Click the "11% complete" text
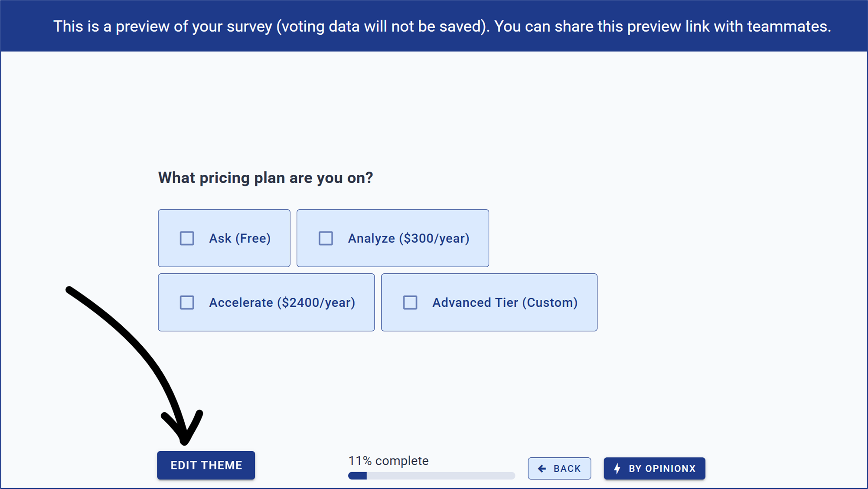Image resolution: width=868 pixels, height=489 pixels. point(388,461)
